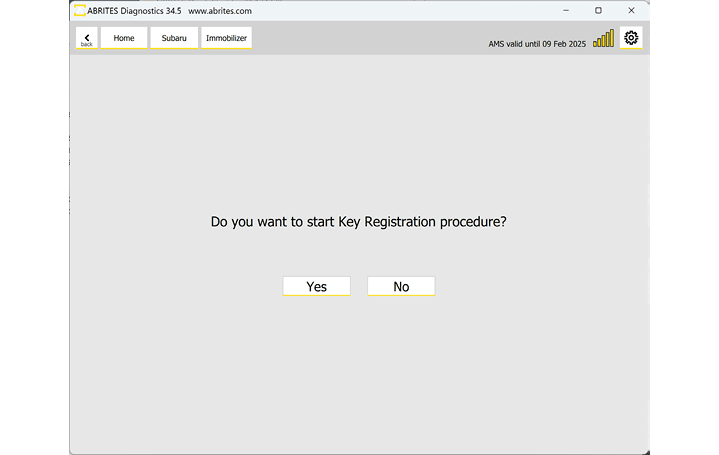719x455 pixels.
Task: Close the ABRITES Diagnostics window
Action: 631,10
